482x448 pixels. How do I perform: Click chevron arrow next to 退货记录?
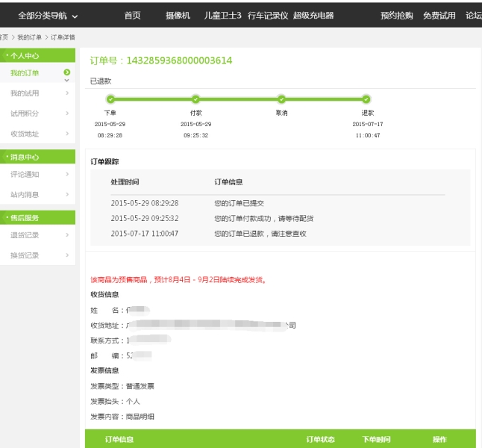(67, 235)
